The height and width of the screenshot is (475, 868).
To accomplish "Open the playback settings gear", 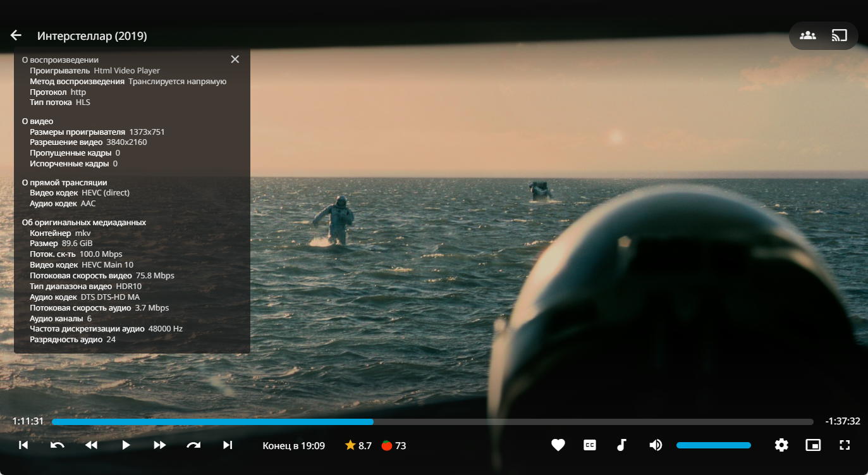I will 781,445.
